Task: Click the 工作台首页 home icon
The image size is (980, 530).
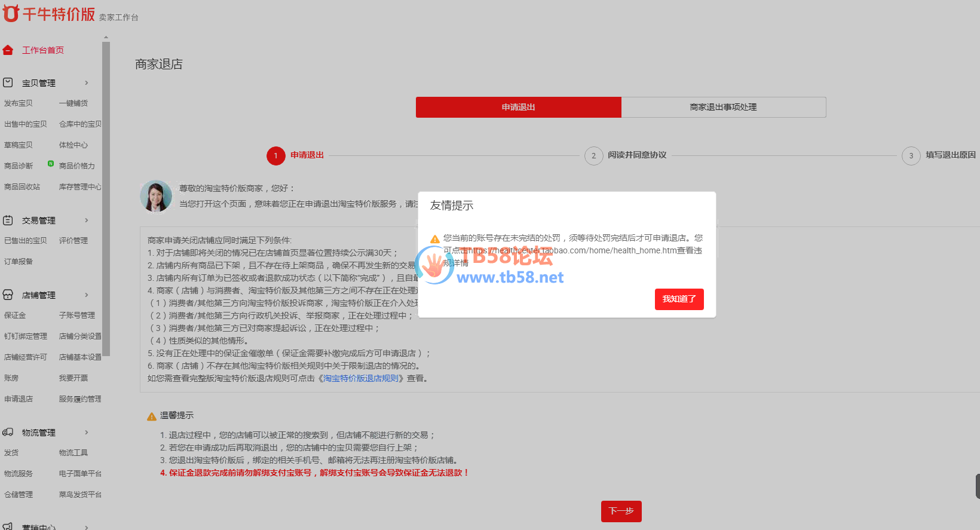Action: [8, 50]
